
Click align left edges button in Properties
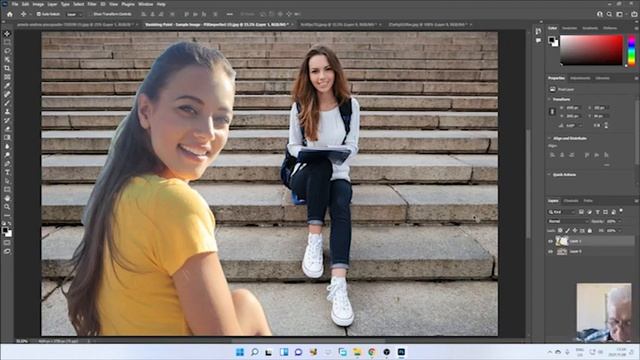pos(552,155)
